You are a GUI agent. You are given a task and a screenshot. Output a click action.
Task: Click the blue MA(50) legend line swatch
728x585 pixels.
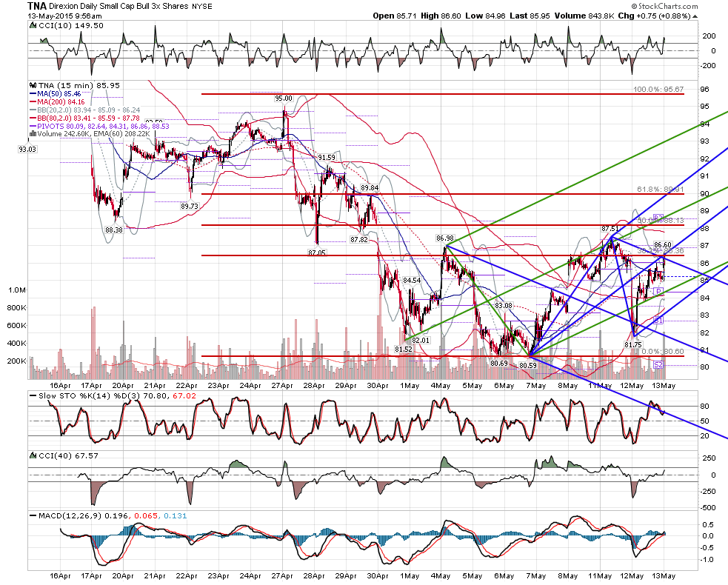tap(33, 94)
